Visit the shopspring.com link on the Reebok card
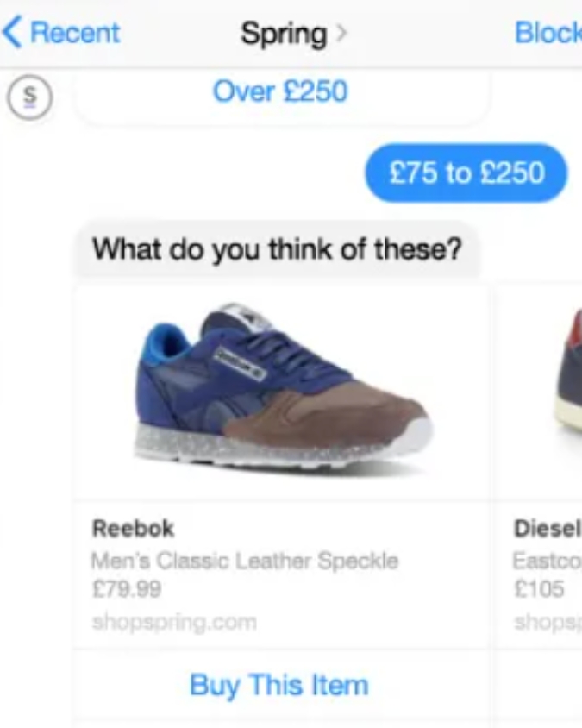Image resolution: width=582 pixels, height=728 pixels. 174,622
